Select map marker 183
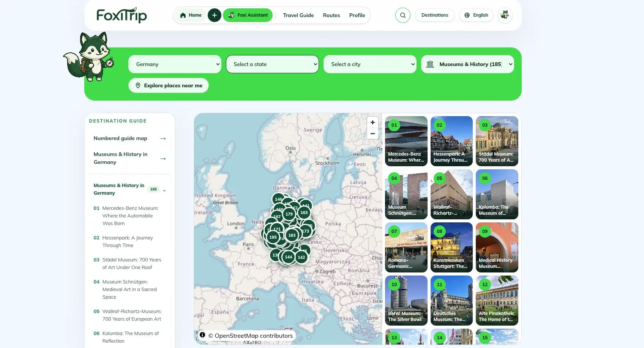 (292, 235)
